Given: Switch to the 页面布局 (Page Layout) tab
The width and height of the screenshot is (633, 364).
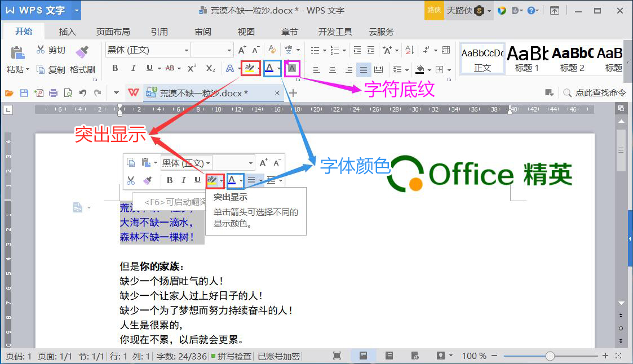Looking at the screenshot, I should click(x=113, y=32).
